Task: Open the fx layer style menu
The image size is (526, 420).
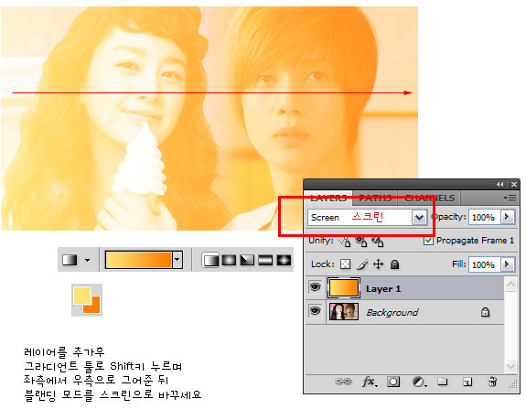Action: (x=370, y=382)
